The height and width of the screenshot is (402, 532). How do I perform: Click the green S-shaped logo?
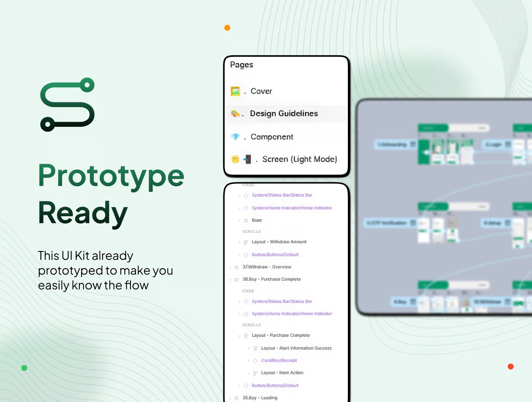point(68,105)
